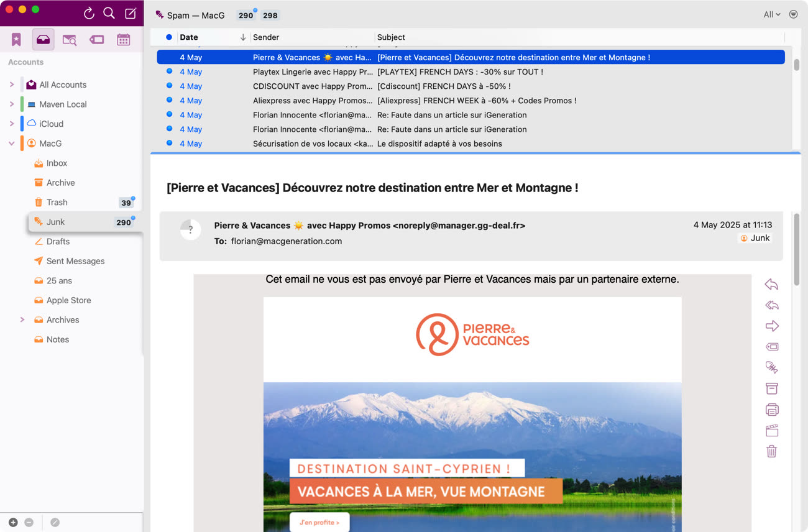Toggle unread dot on Aliexpress message
The width and height of the screenshot is (808, 532).
click(169, 100)
